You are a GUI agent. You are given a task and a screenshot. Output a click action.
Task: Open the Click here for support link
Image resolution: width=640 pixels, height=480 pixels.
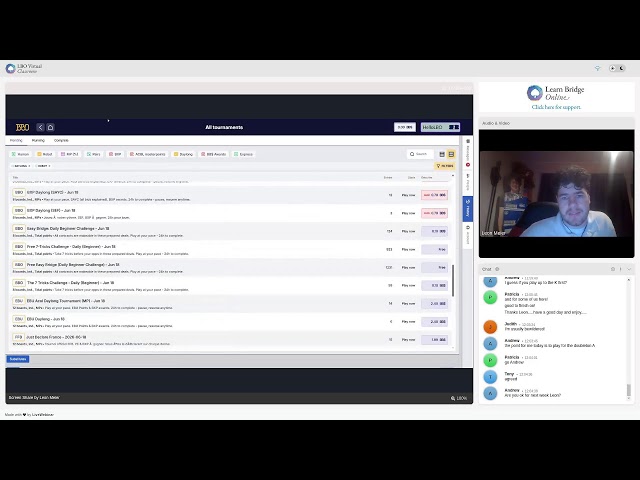(x=556, y=107)
